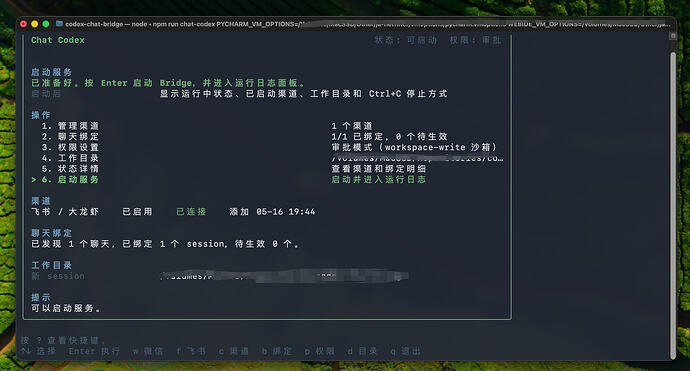Click the line 已发现 1 个聊天, 已绑定 1 个 session
The image size is (690, 371).
point(165,244)
